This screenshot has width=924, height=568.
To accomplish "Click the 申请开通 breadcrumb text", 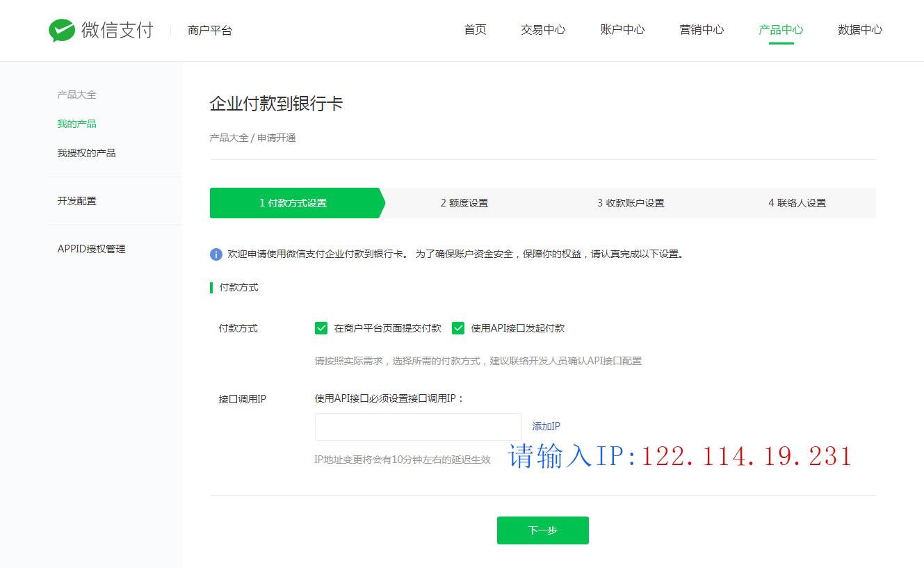I will [277, 138].
